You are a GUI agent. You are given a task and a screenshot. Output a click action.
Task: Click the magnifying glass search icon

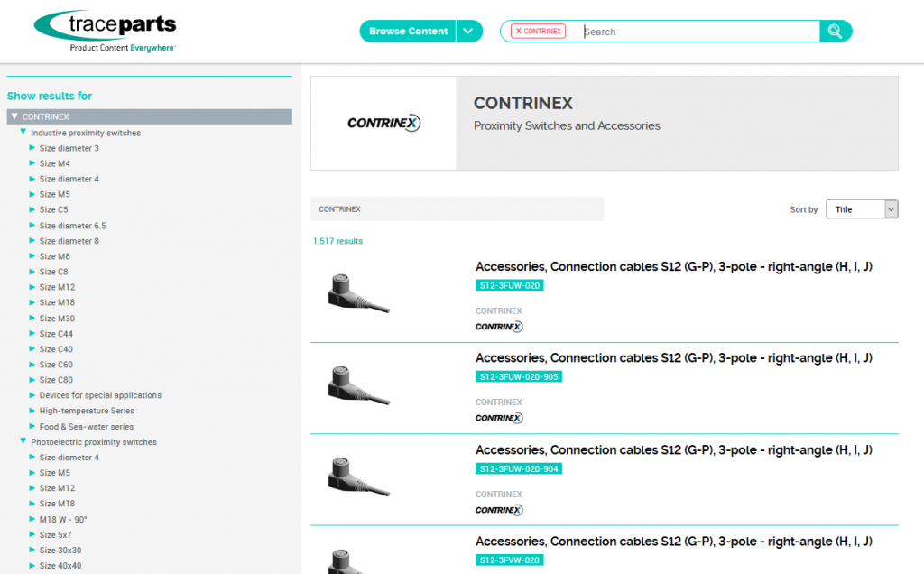pyautogui.click(x=835, y=32)
